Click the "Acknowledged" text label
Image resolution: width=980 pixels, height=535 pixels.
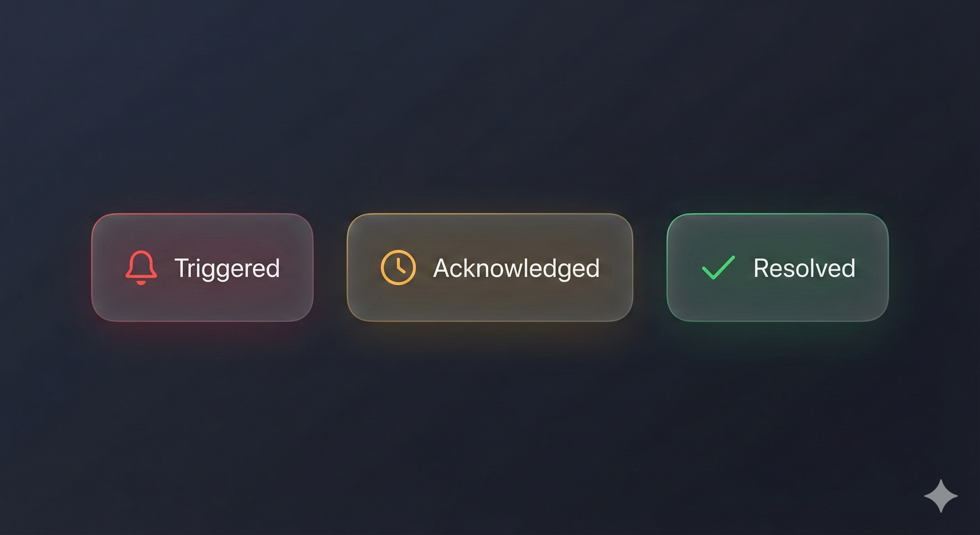coord(516,268)
